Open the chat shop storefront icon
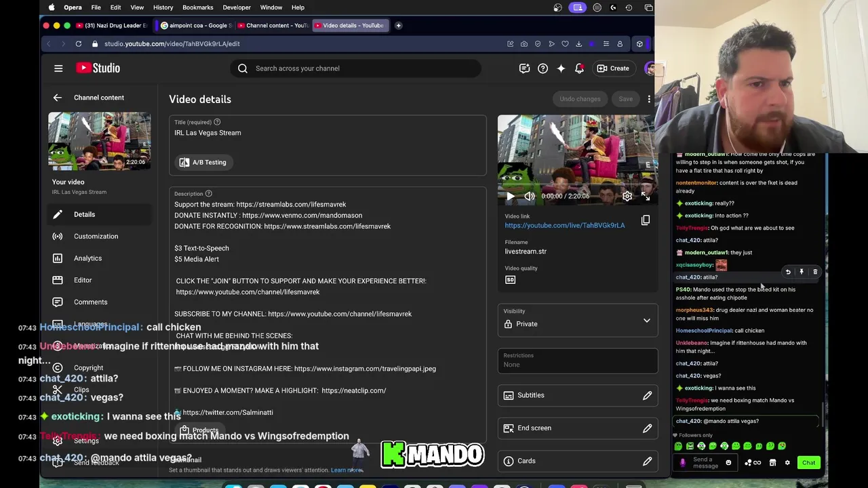Image resolution: width=868 pixels, height=488 pixels. pos(772,463)
